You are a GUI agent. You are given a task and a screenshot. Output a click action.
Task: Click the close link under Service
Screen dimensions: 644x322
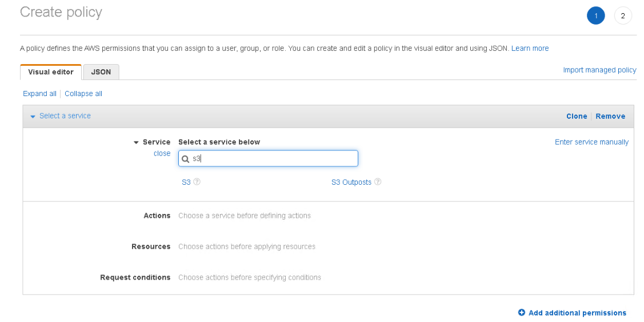coord(162,153)
